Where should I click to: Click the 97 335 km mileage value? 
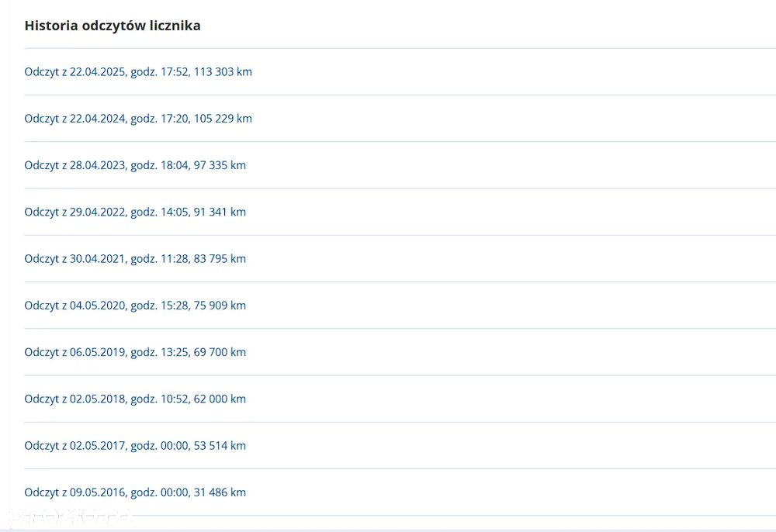[220, 165]
